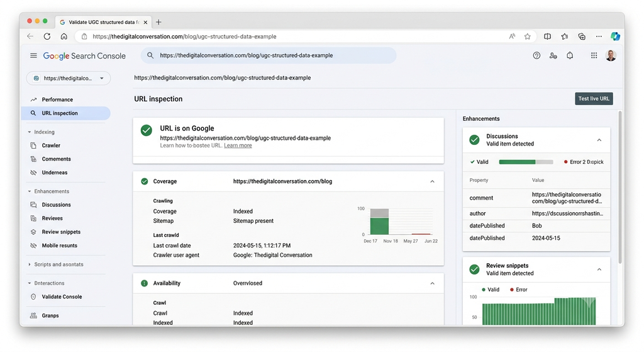Image resolution: width=644 pixels, height=352 pixels.
Task: Open the Google apps grid
Action: tap(594, 55)
